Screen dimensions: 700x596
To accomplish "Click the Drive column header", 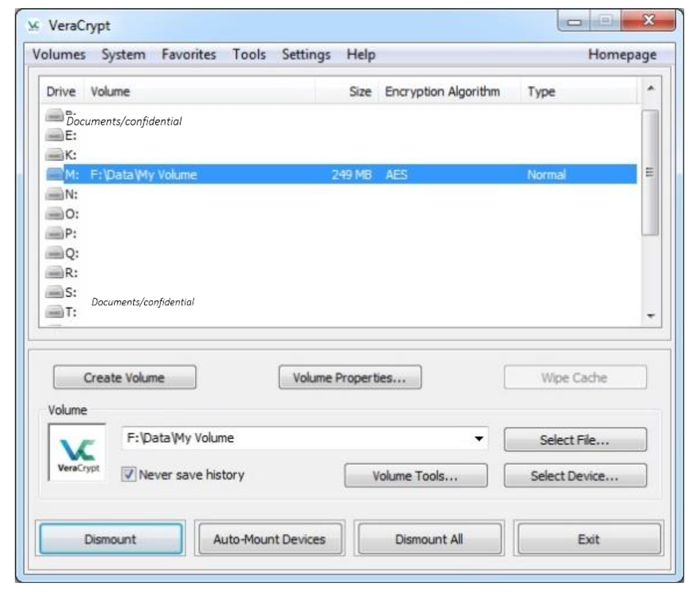I will point(61,92).
